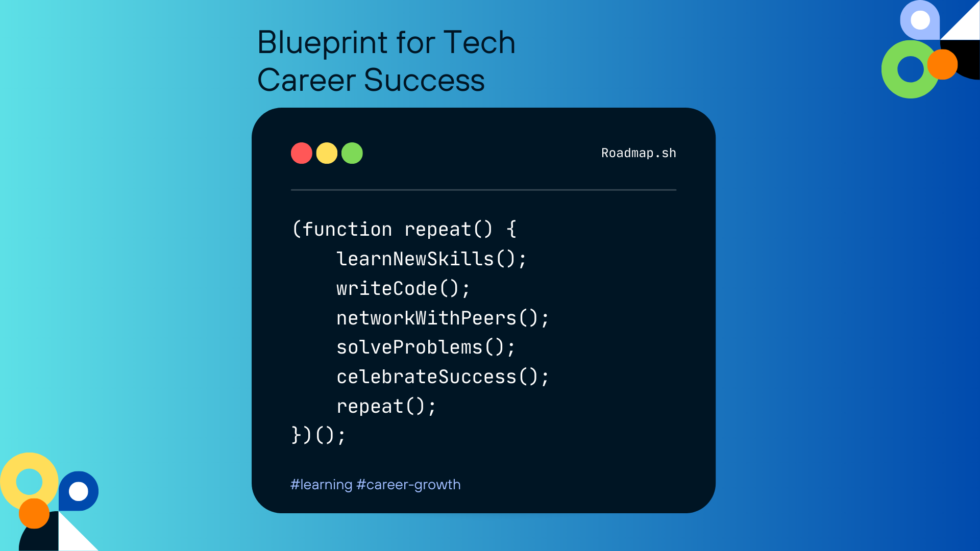Select the learnNewSkills() function call
This screenshot has height=551, width=980.
(431, 258)
